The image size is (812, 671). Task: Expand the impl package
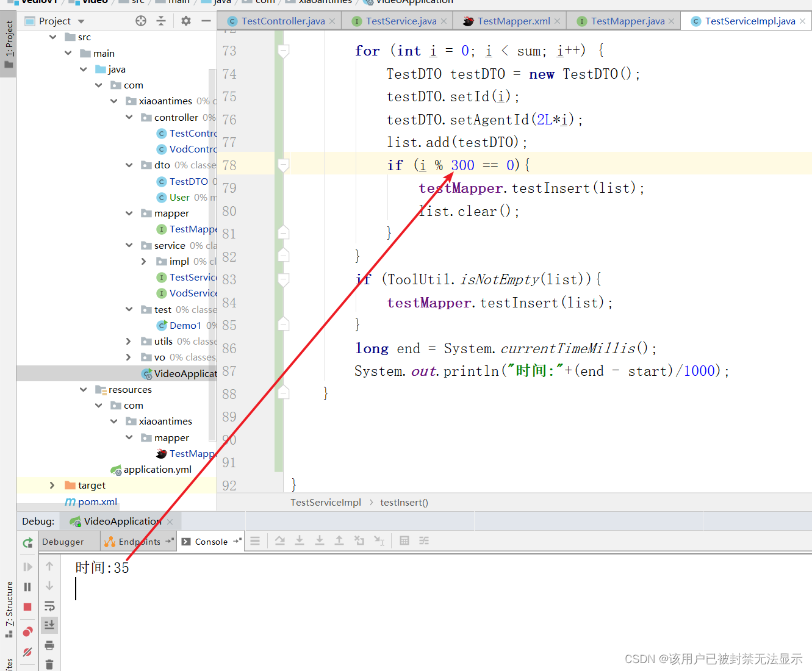144,261
